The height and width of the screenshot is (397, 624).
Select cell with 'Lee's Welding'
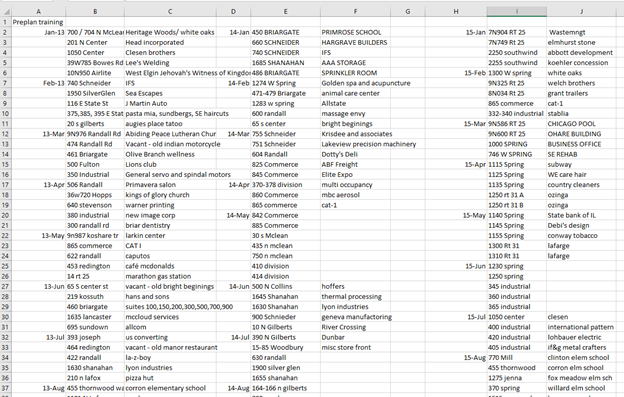pos(170,63)
